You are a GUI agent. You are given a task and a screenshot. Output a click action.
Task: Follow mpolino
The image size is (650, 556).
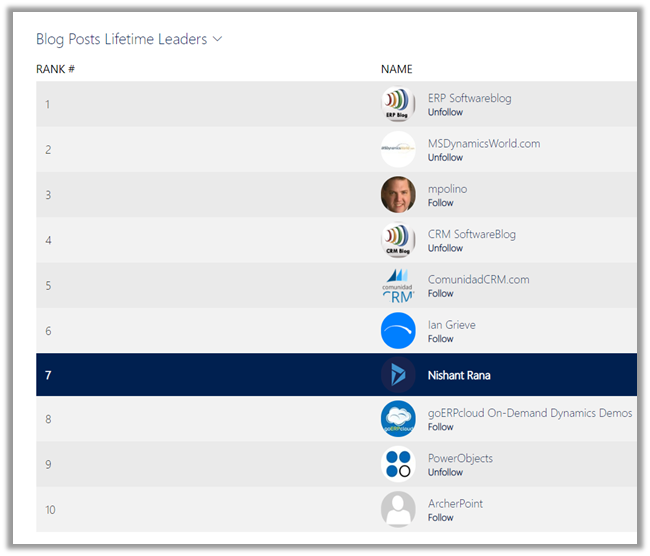click(x=440, y=203)
